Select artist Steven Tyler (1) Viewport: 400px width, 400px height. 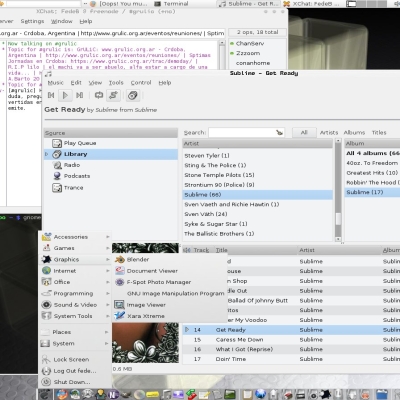click(258, 156)
